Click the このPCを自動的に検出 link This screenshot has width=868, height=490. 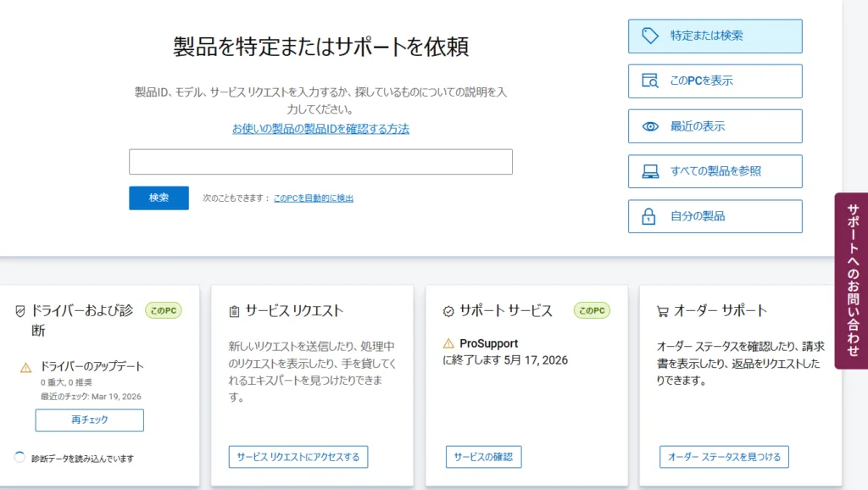coord(313,198)
